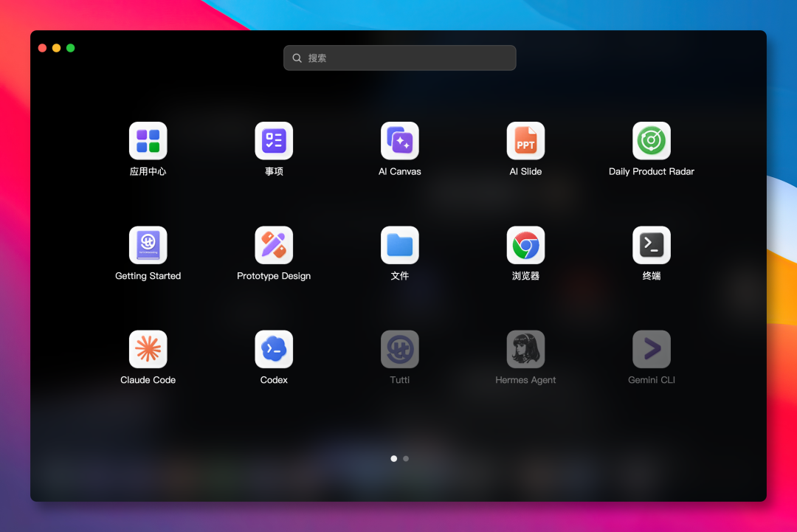
Task: Open the Getting Started guide
Action: coord(148,245)
